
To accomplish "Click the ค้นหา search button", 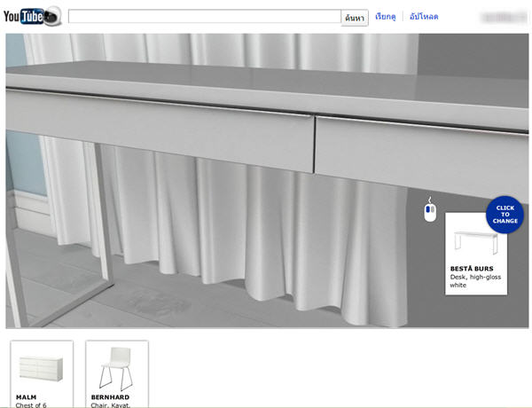I will pos(355,18).
